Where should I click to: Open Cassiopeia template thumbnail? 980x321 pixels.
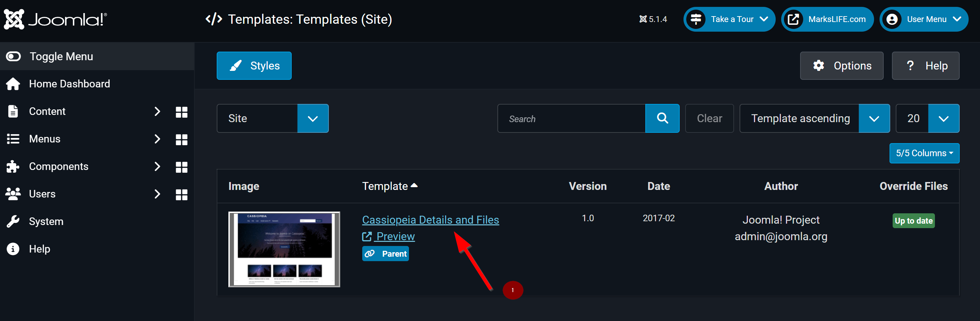[284, 249]
